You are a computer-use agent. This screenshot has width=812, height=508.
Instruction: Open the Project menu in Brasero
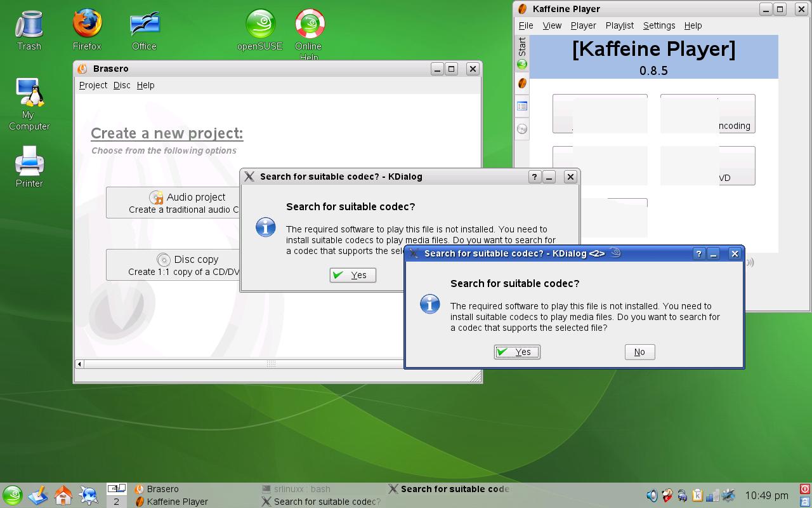point(93,85)
